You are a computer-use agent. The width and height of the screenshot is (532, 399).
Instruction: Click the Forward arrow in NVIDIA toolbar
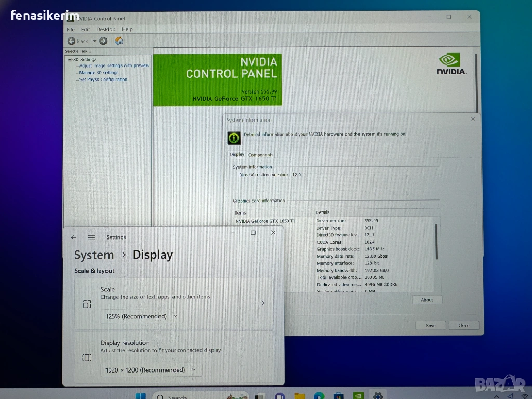[103, 41]
